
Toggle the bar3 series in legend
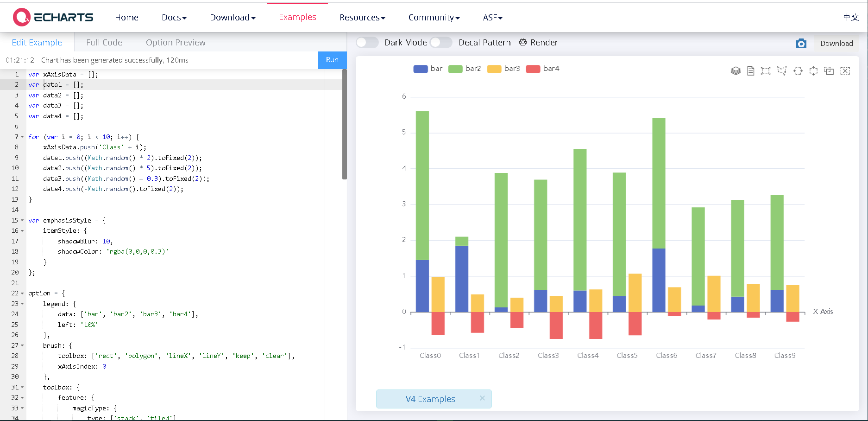(x=503, y=69)
